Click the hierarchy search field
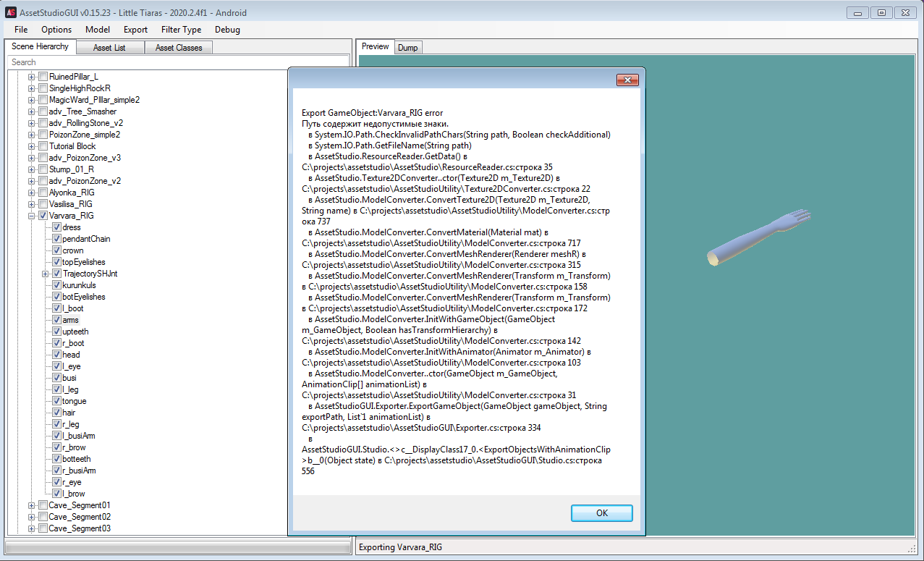This screenshot has width=924, height=561. point(145,62)
